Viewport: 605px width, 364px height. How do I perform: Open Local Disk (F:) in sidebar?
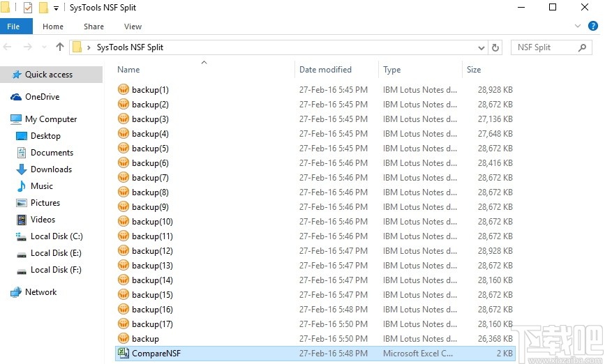click(x=56, y=270)
